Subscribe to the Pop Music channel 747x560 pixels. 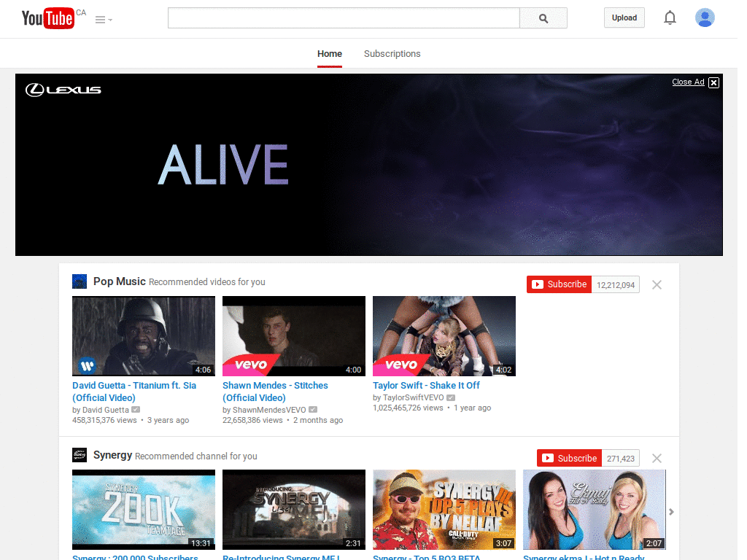560,284
